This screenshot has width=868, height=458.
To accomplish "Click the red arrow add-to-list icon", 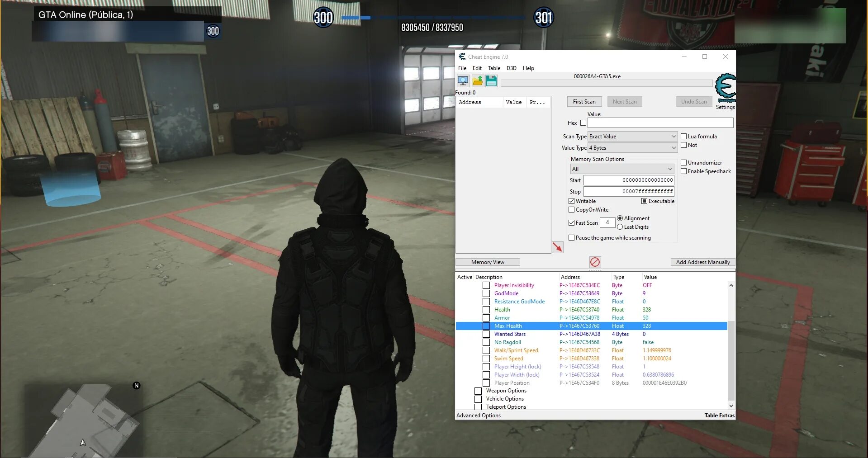I will coord(557,247).
